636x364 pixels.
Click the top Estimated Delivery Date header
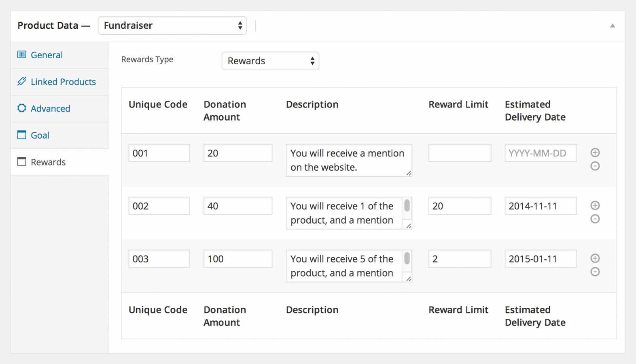(535, 111)
